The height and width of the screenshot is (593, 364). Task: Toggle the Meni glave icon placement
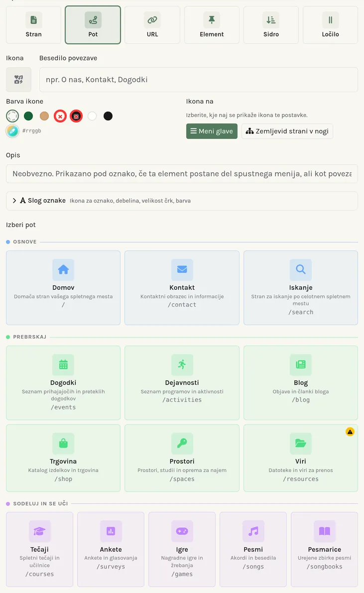point(212,131)
